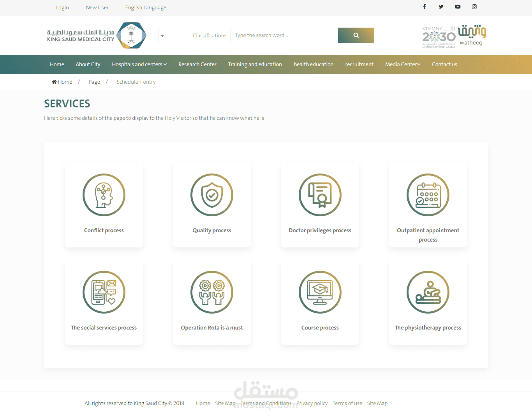The image size is (532, 419).
Task: Click The physiotherapy process label
Action: (x=428, y=328)
